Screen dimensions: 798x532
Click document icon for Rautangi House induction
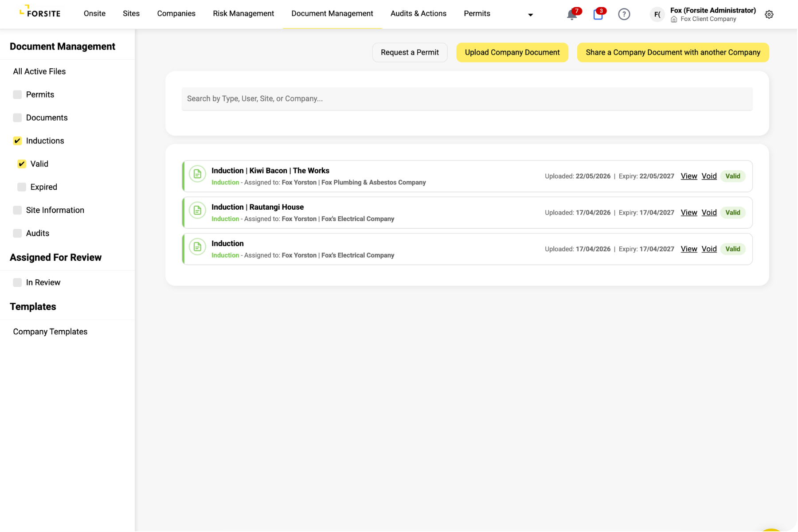pyautogui.click(x=197, y=210)
